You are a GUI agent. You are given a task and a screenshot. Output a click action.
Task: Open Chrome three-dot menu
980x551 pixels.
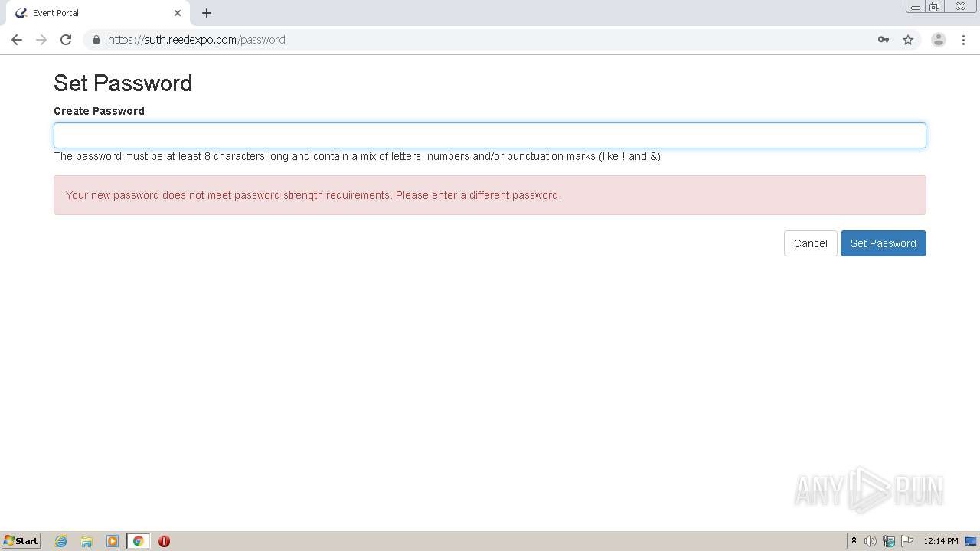963,40
